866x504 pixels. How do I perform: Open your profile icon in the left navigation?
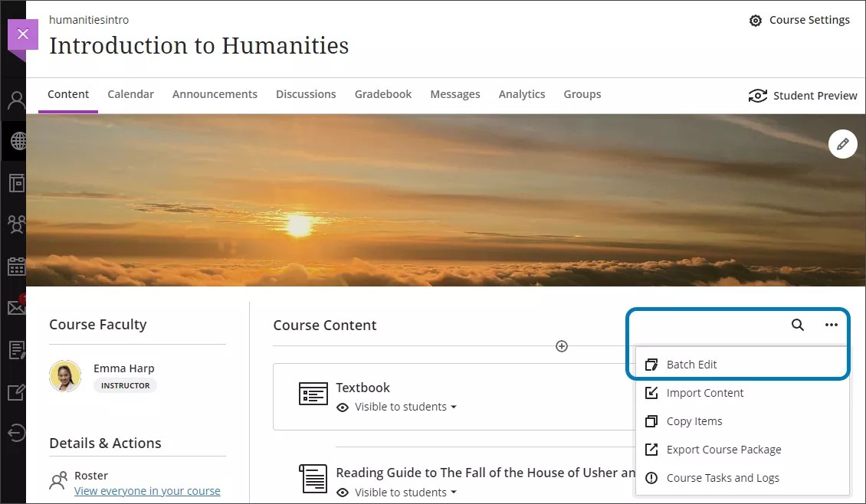[x=16, y=99]
